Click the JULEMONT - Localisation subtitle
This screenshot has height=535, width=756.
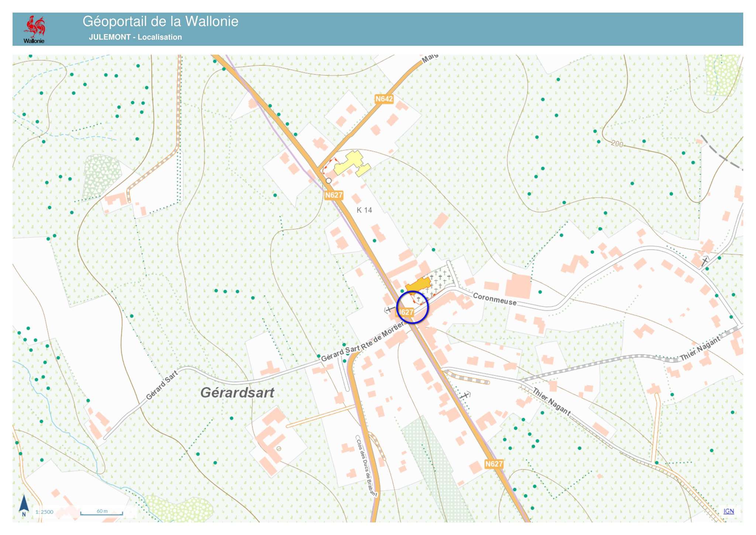(135, 37)
